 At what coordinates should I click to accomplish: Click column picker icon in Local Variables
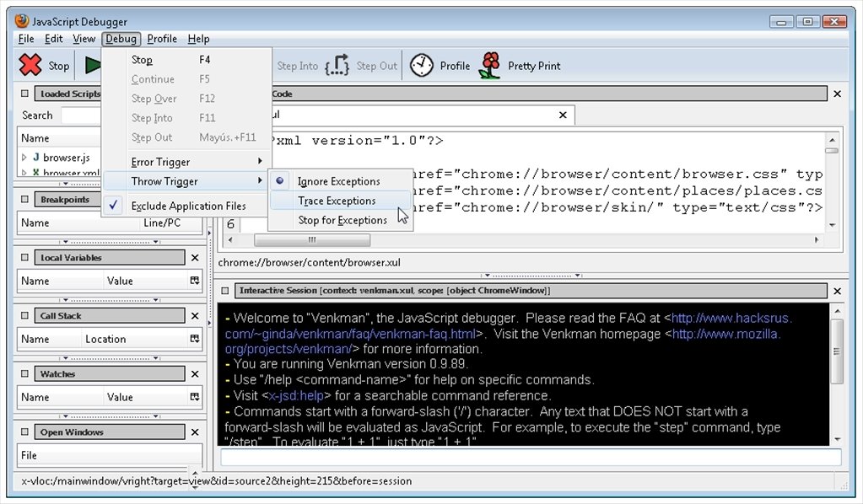[195, 281]
